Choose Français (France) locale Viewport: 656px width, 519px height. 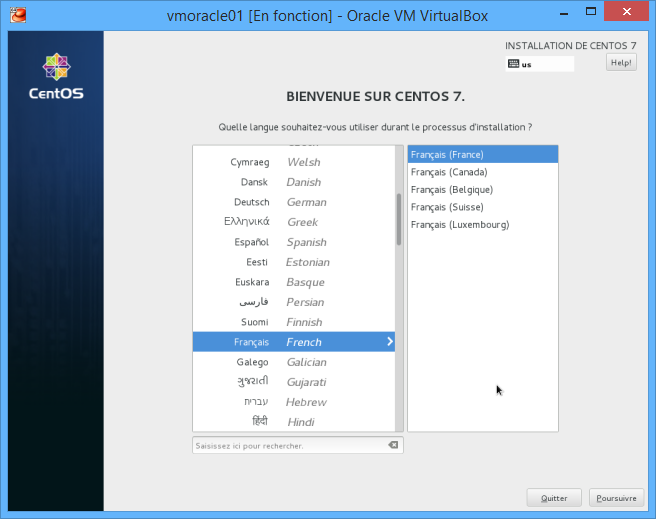(x=483, y=154)
